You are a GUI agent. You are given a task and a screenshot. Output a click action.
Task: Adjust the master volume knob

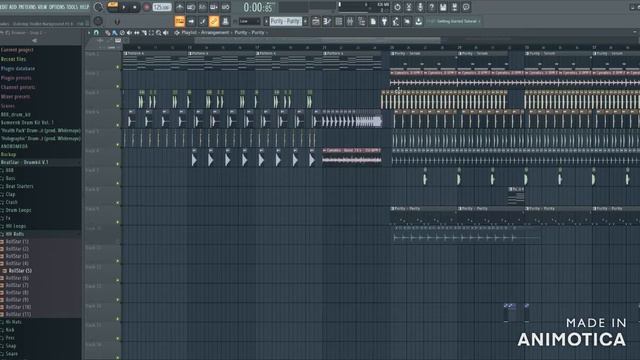pos(98,7)
